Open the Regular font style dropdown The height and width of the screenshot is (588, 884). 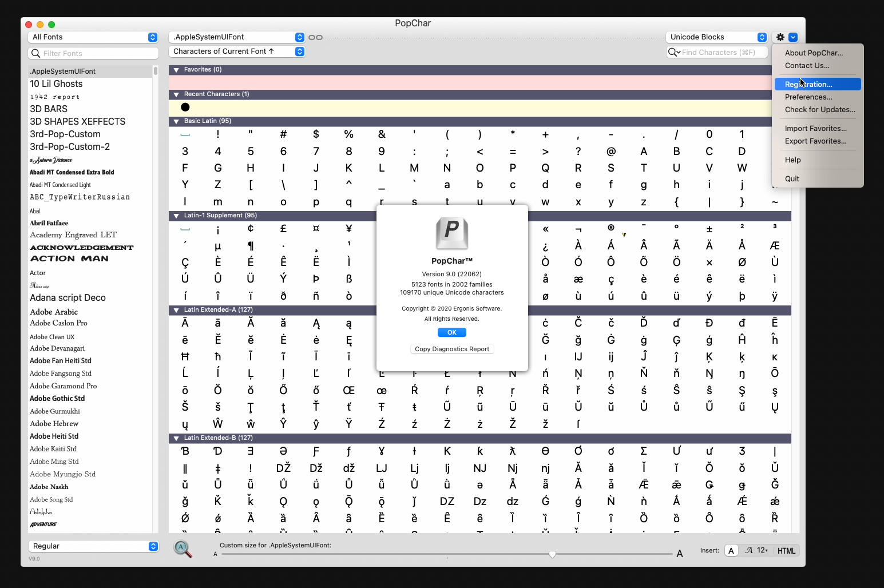point(93,546)
